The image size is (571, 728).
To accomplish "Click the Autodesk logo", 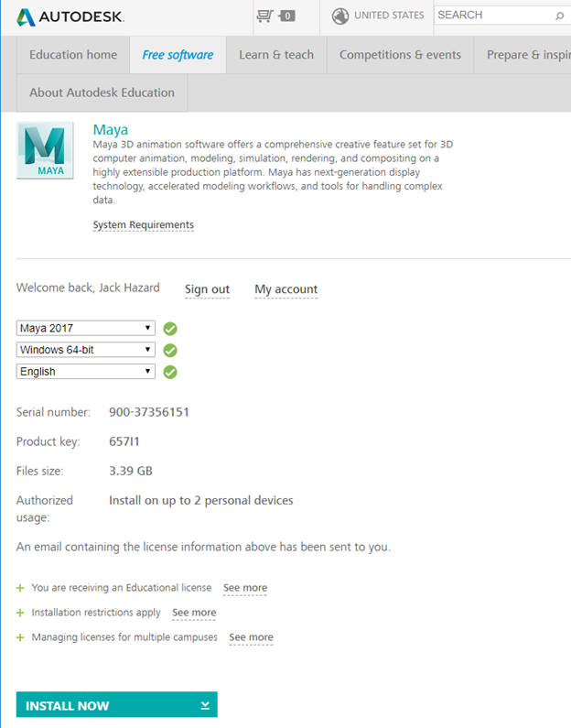I will 70,16.
